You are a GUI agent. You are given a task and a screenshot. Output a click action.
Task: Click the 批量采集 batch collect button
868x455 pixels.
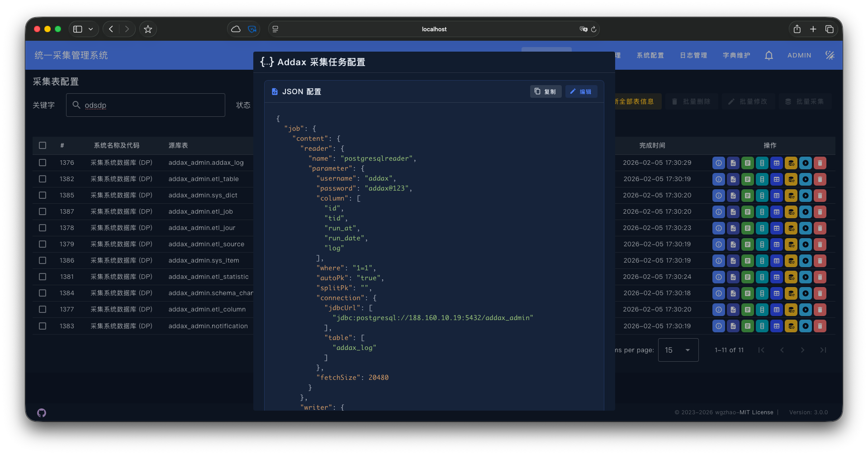pyautogui.click(x=805, y=101)
